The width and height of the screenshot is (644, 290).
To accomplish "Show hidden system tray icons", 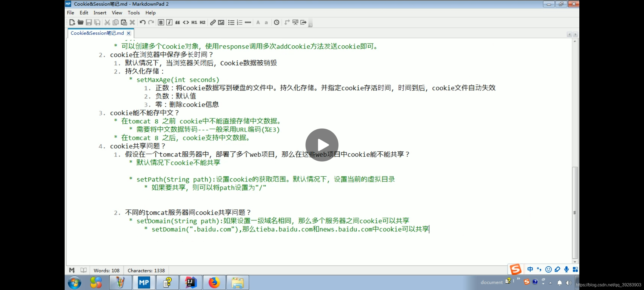I will (x=550, y=282).
